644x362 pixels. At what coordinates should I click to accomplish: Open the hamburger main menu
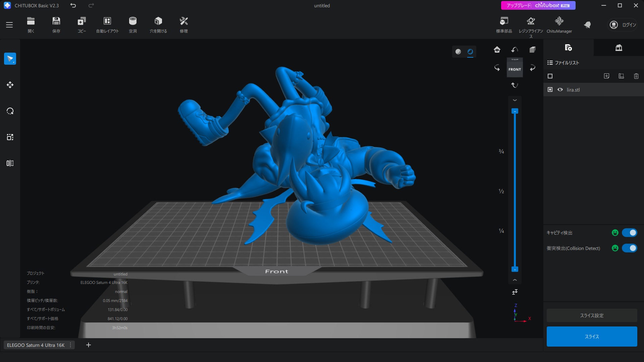tap(9, 25)
